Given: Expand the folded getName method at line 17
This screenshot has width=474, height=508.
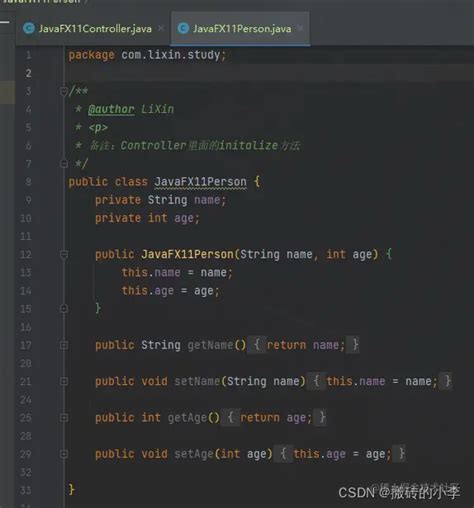Looking at the screenshot, I should (64, 345).
